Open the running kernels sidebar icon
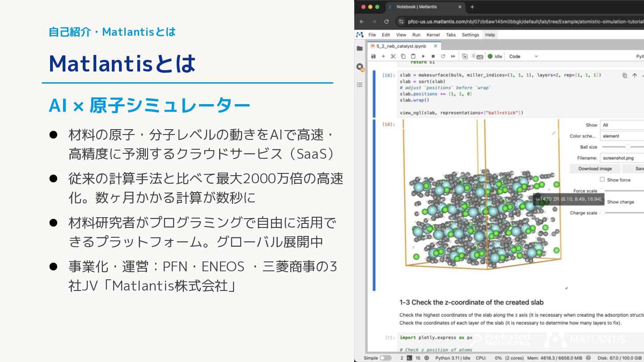The width and height of the screenshot is (644, 362). click(360, 67)
